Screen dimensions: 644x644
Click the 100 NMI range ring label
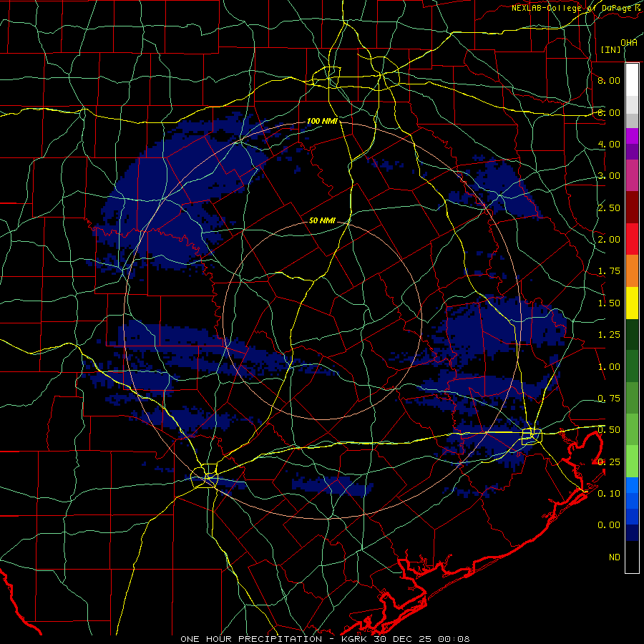pos(322,121)
